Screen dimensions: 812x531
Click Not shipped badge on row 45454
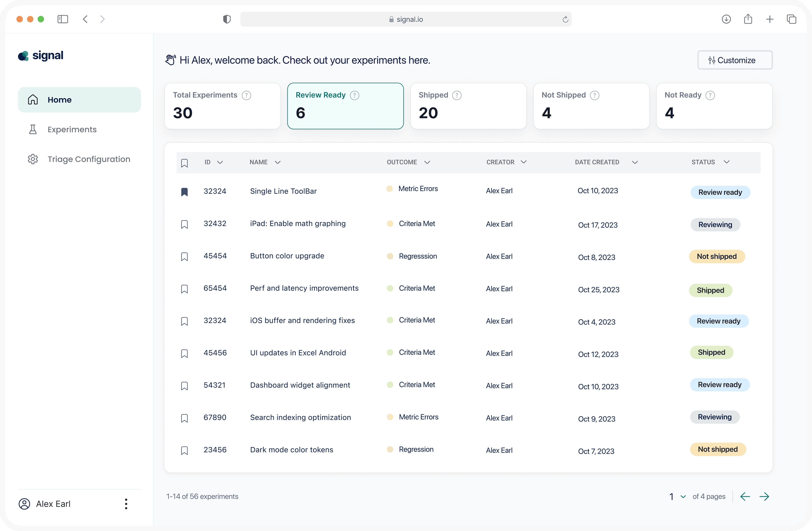point(716,256)
